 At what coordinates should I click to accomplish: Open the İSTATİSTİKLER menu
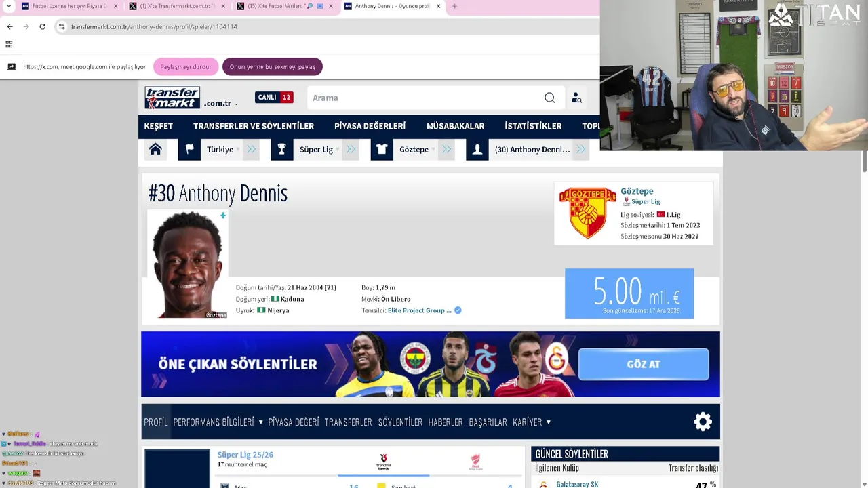[x=533, y=126]
